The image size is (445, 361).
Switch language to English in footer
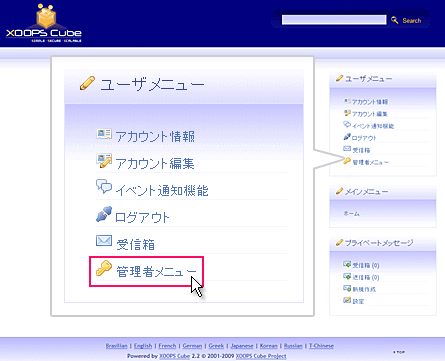click(x=143, y=346)
